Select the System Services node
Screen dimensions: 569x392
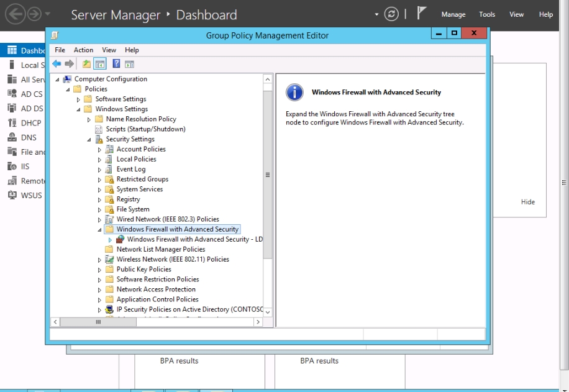[x=140, y=189]
